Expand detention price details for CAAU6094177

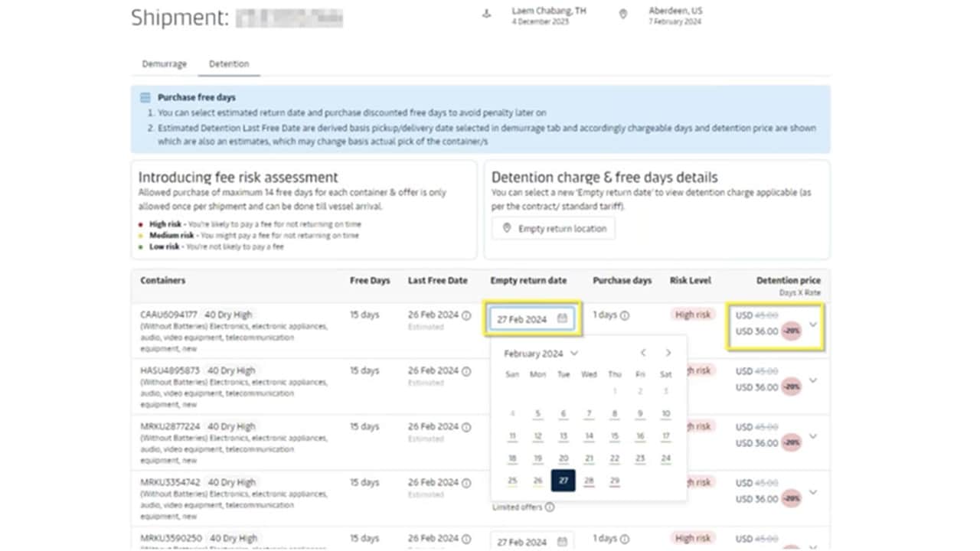pos(813,324)
